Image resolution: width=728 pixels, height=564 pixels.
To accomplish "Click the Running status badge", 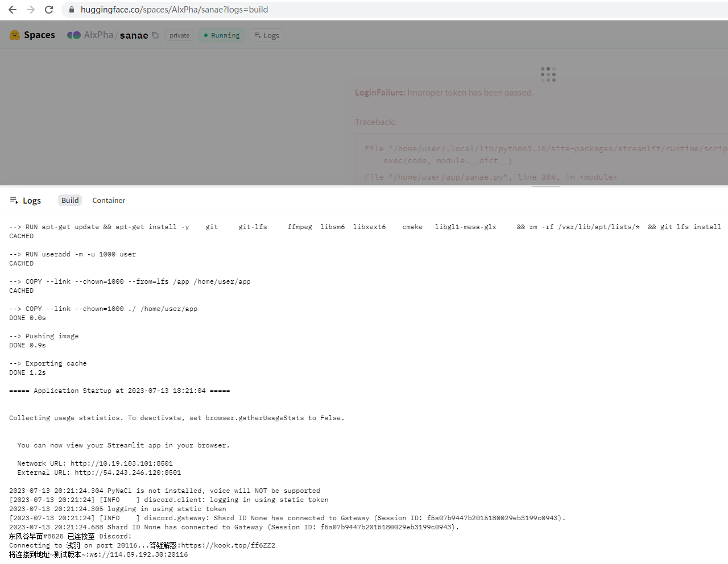I will (x=221, y=35).
